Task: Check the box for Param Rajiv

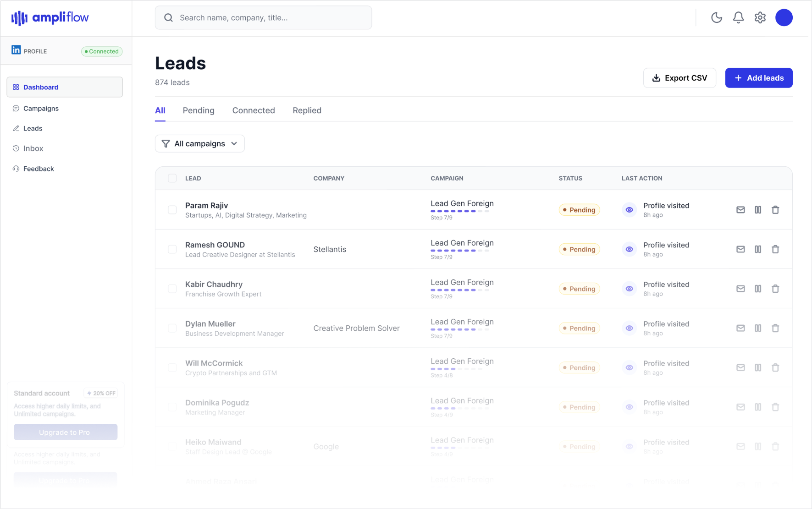Action: 172,210
